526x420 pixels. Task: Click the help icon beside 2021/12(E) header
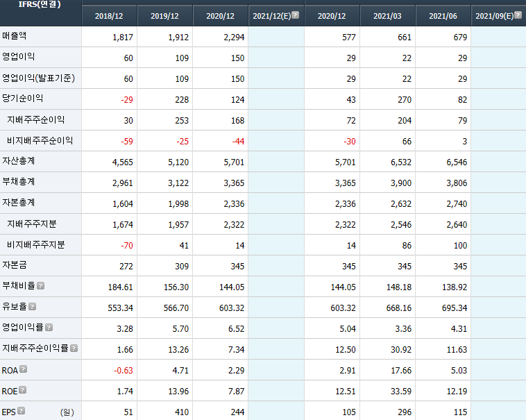click(295, 15)
